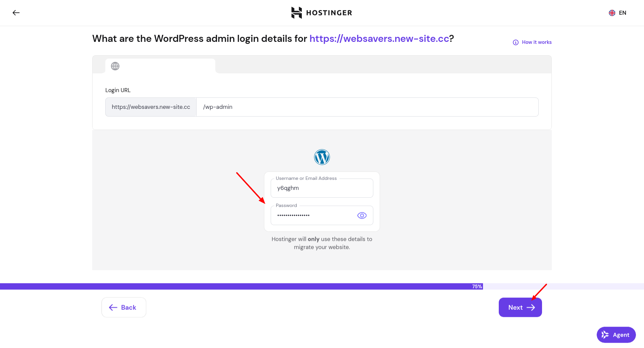Open the Agent chat button
This screenshot has height=348, width=644.
coord(616,335)
